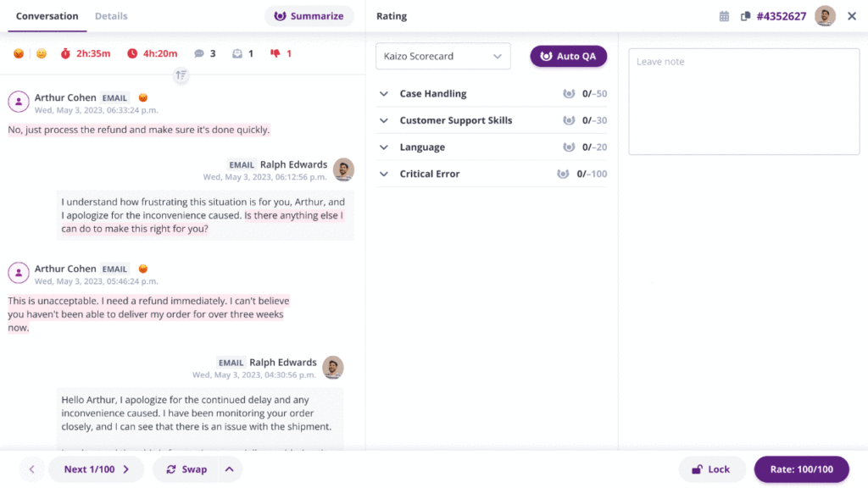Click Ralph Edwards' photo on 04:30 message
Screen dimensions: 868x488
pyautogui.click(x=332, y=368)
